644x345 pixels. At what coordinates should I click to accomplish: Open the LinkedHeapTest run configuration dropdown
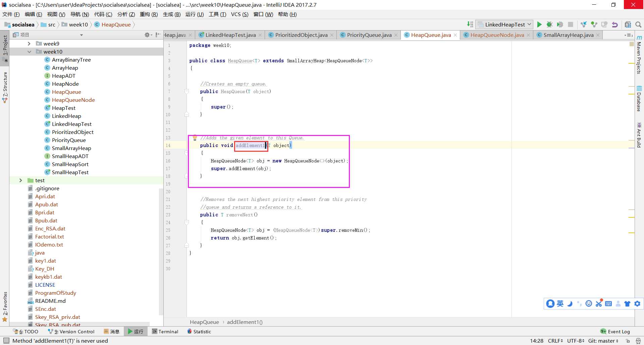click(504, 24)
